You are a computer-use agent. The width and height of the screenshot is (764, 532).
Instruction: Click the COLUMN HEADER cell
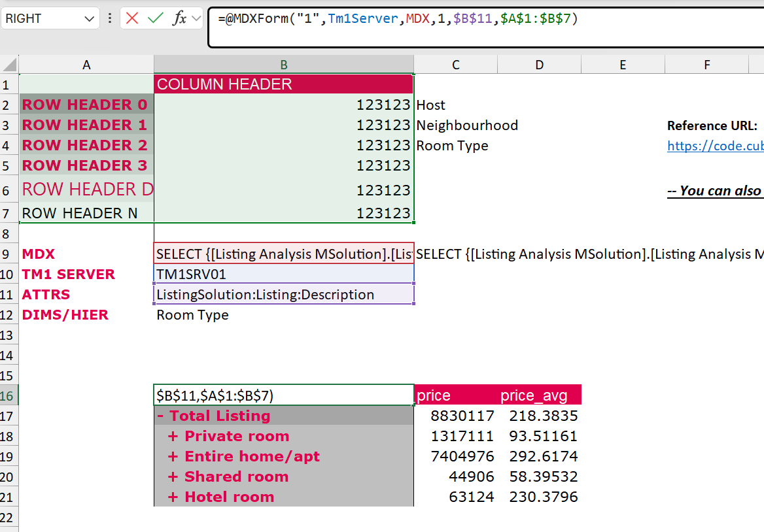[x=284, y=84]
